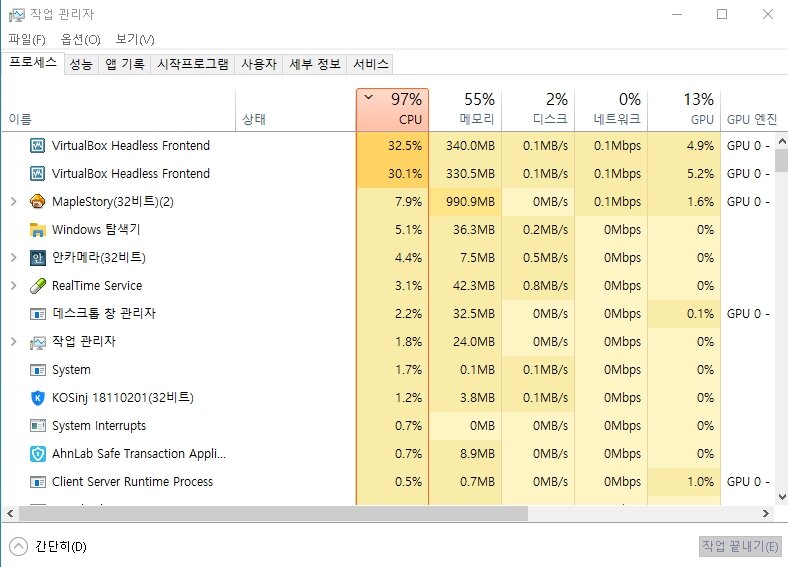Sort by the 네트워크 0% column header

(x=611, y=111)
